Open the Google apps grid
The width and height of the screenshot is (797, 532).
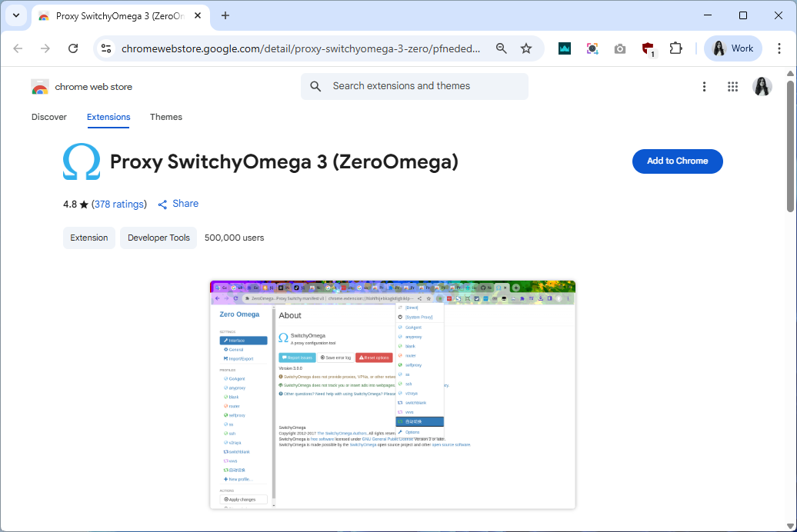[732, 87]
